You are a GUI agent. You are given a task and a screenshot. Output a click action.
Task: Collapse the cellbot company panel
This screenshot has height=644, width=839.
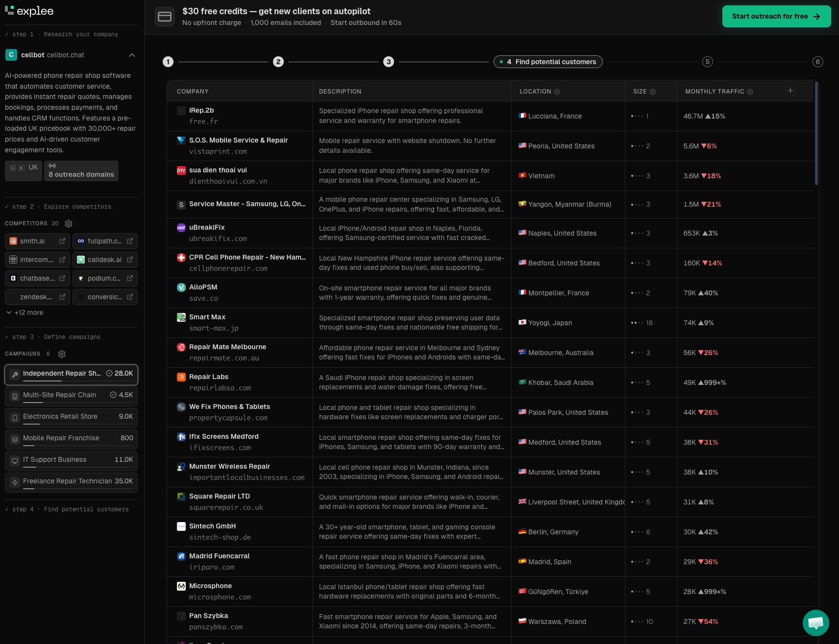point(132,55)
